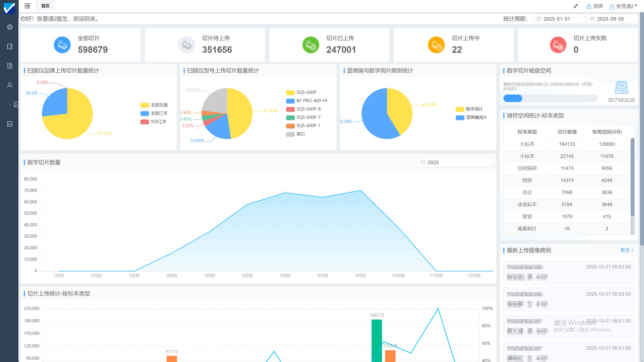Toggle 本部生强 legend in brand chart

point(154,105)
